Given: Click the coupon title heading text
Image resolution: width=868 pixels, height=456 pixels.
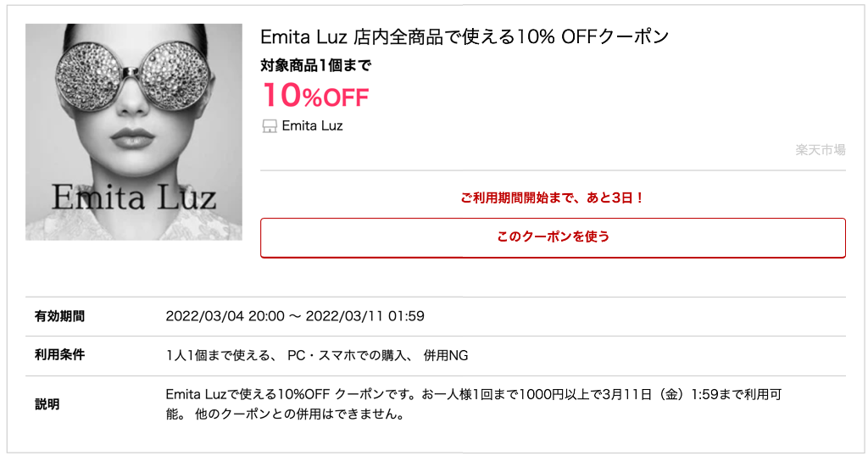Looking at the screenshot, I should coord(465,37).
